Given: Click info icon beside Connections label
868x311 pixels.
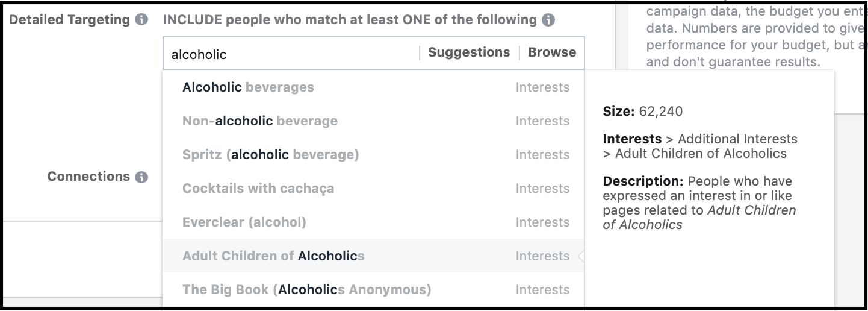Looking at the screenshot, I should (x=141, y=177).
